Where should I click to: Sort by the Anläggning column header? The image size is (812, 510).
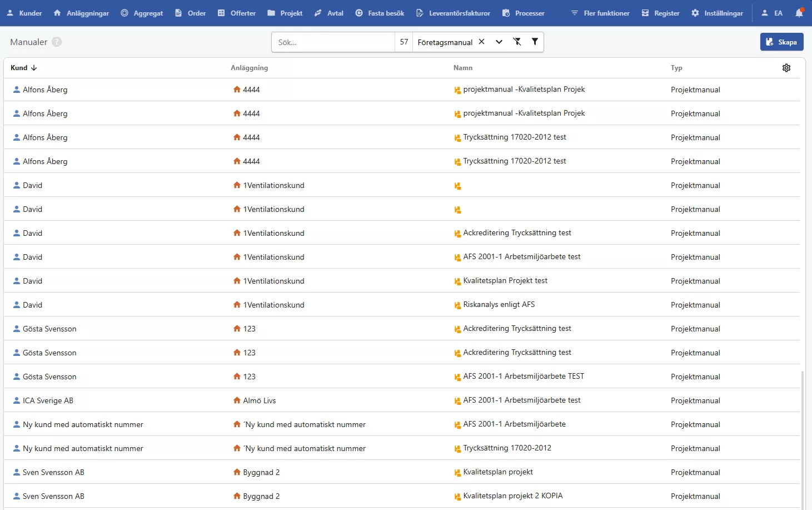249,68
